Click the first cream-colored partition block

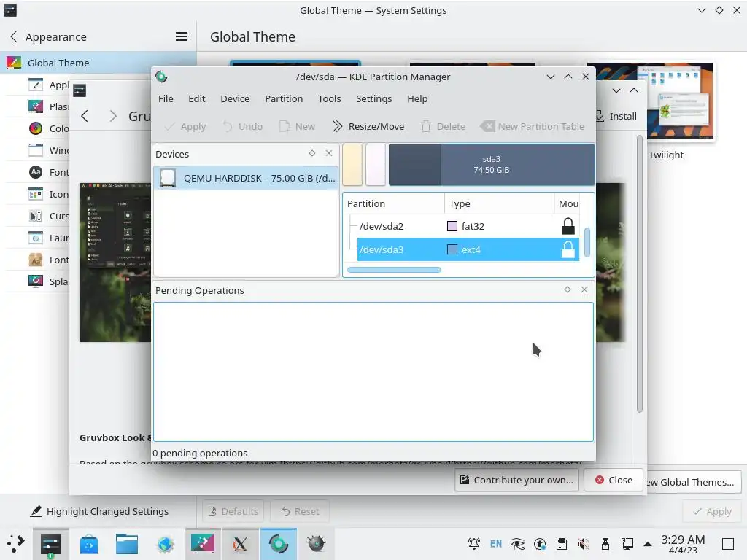point(352,164)
